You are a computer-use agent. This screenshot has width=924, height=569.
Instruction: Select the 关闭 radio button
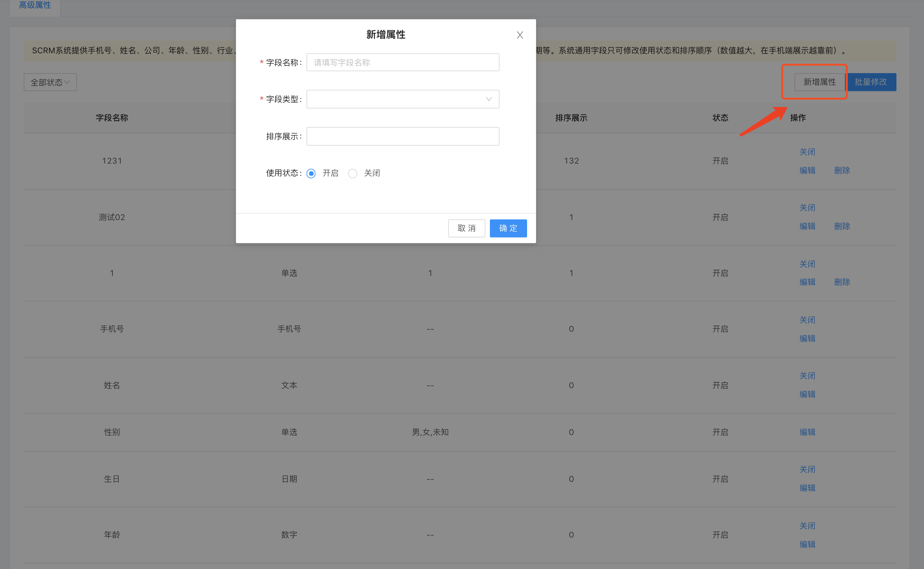point(352,173)
